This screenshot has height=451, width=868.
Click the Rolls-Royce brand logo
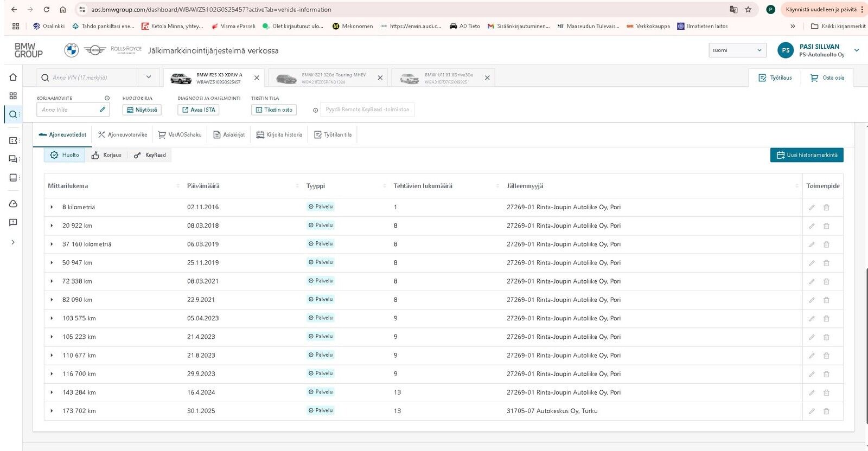(126, 50)
